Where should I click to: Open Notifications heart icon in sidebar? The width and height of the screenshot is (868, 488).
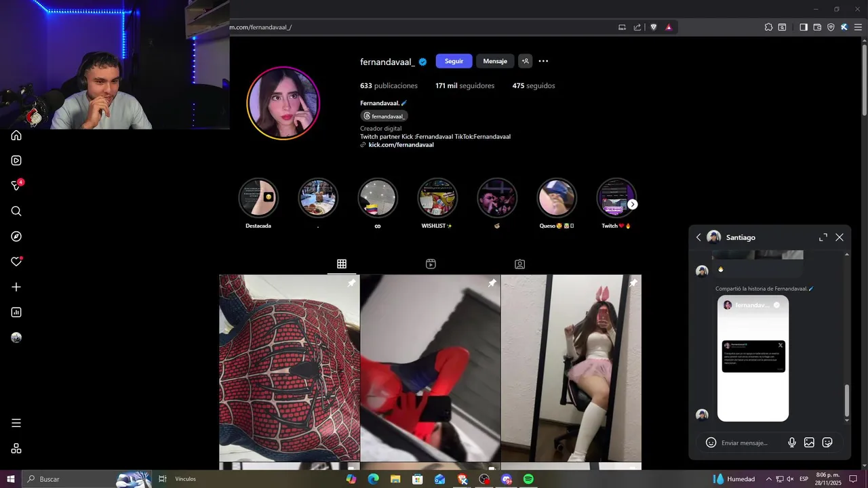tap(16, 262)
